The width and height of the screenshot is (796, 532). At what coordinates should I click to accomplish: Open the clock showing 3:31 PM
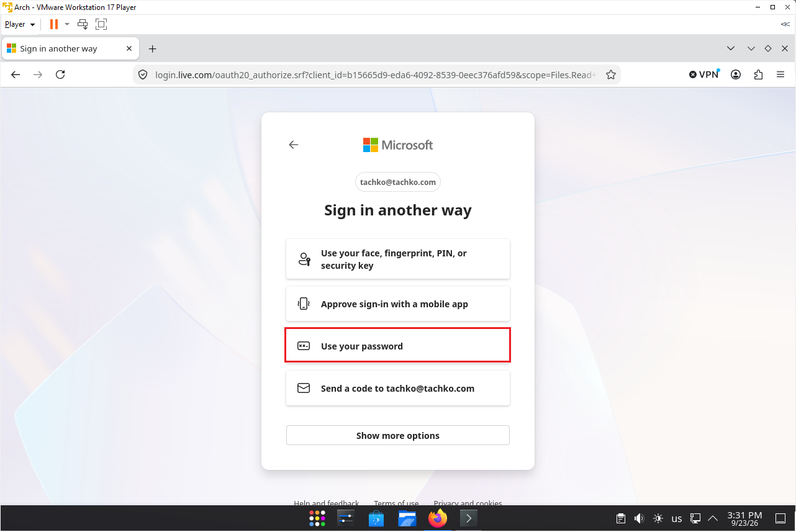click(744, 518)
